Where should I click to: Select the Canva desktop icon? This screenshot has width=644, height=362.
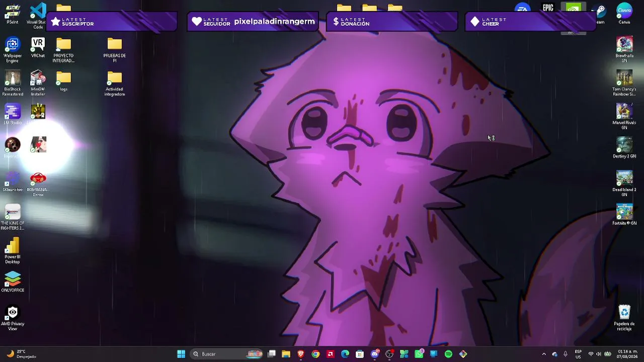pyautogui.click(x=624, y=14)
